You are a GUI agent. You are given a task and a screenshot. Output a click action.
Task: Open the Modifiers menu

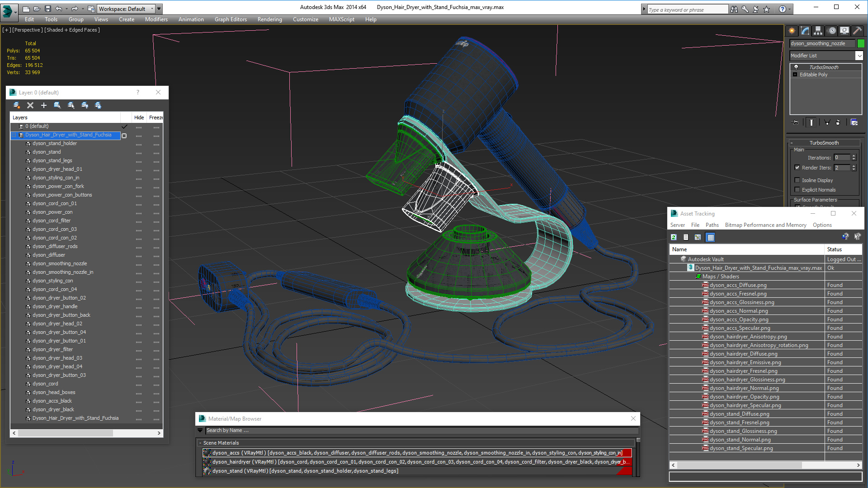click(156, 19)
